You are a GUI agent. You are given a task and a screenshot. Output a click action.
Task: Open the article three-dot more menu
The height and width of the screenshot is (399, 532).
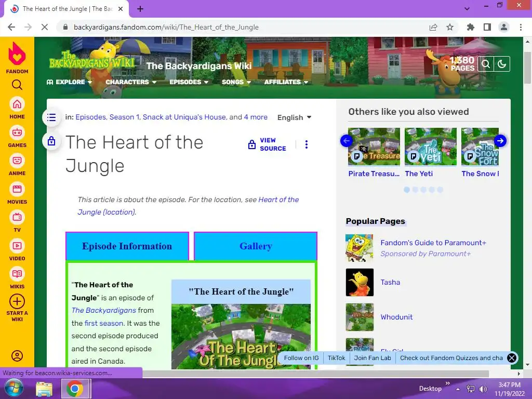click(x=307, y=144)
